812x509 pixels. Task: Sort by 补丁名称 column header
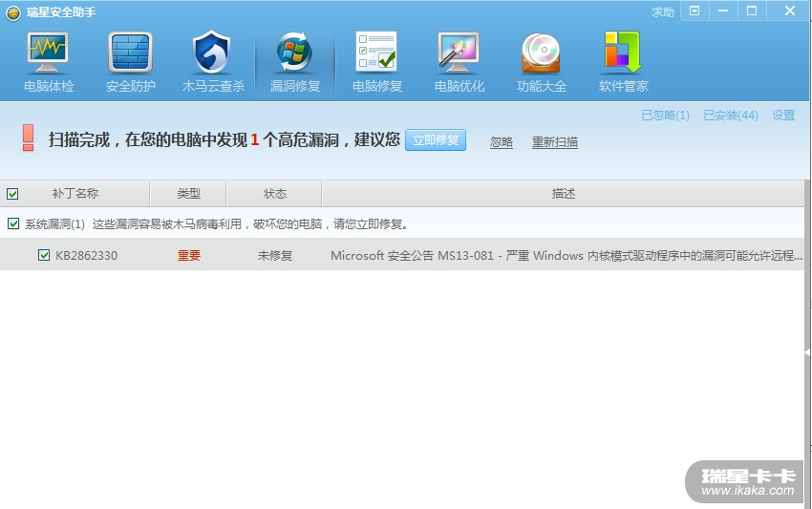(75, 194)
